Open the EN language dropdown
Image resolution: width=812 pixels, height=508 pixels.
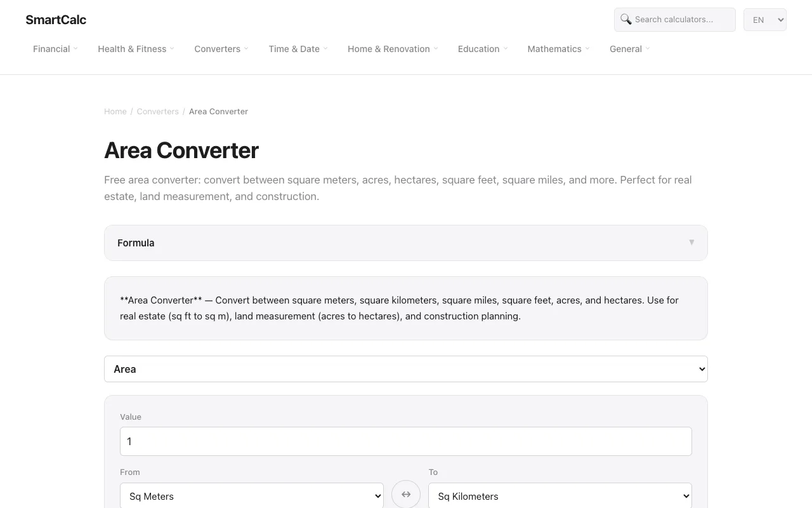765,20
